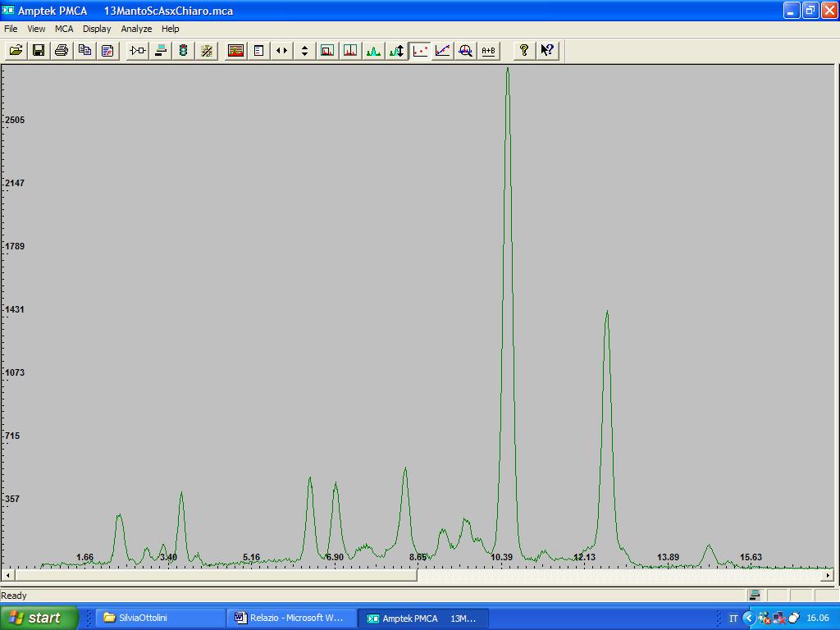The height and width of the screenshot is (630, 840).
Task: Click the 13.89 energy axis label
Action: click(668, 557)
